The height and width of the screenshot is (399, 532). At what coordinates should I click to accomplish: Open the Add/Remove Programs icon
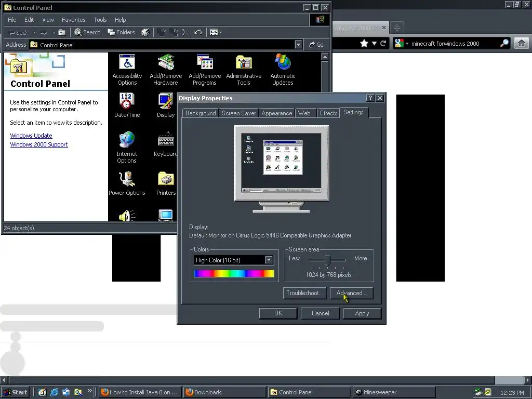coord(205,70)
